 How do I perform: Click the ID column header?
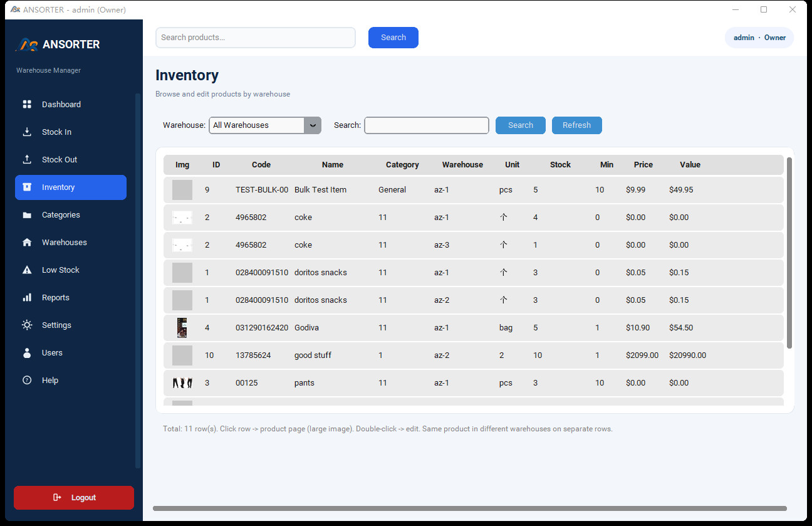point(216,164)
